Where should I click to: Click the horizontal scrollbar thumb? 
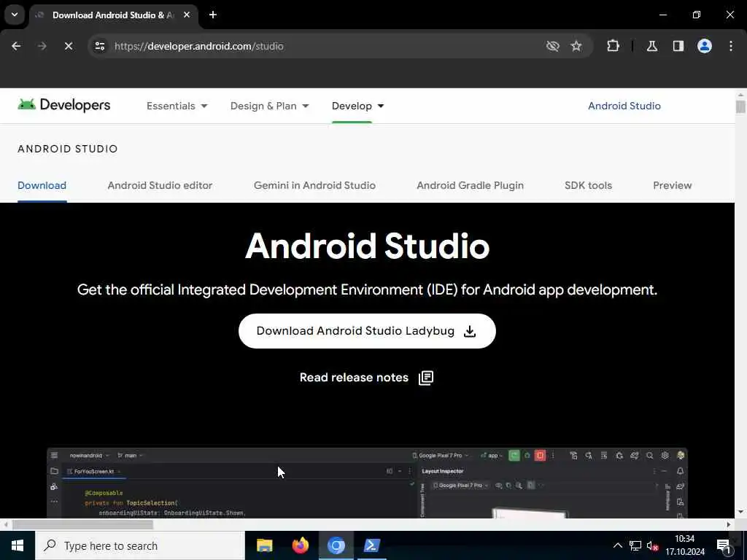82,524
